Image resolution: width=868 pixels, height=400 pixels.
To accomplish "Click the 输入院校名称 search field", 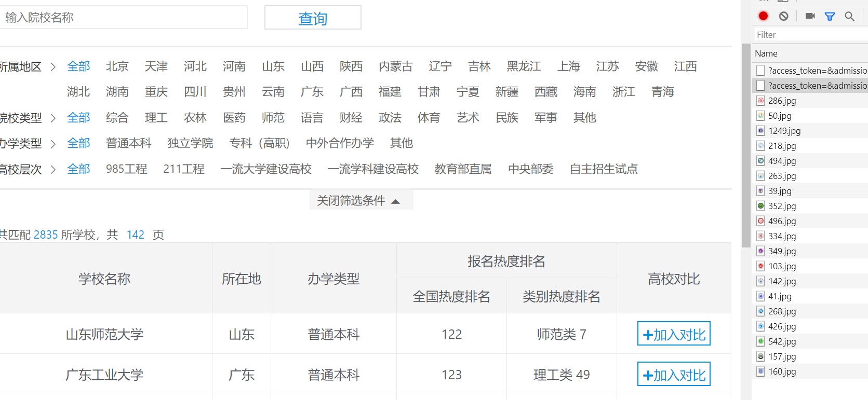I will click(x=124, y=17).
